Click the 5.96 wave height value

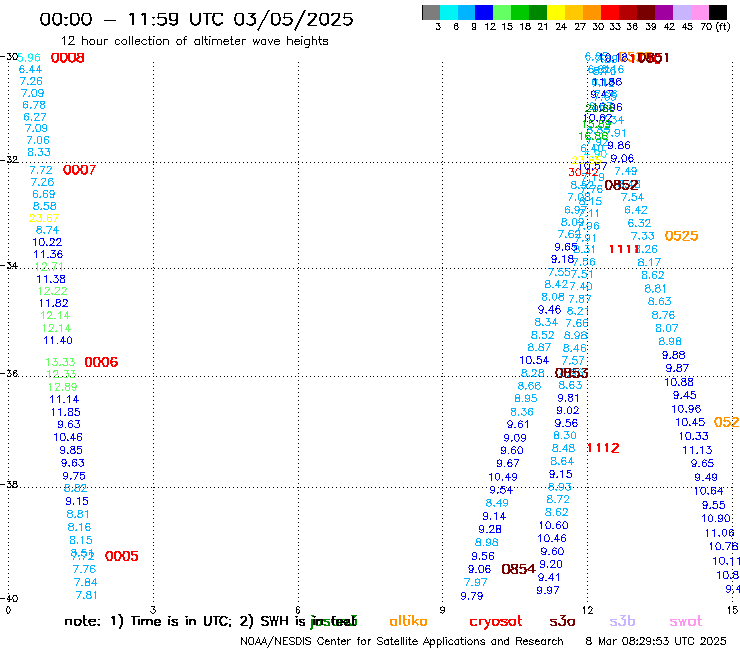[29, 58]
